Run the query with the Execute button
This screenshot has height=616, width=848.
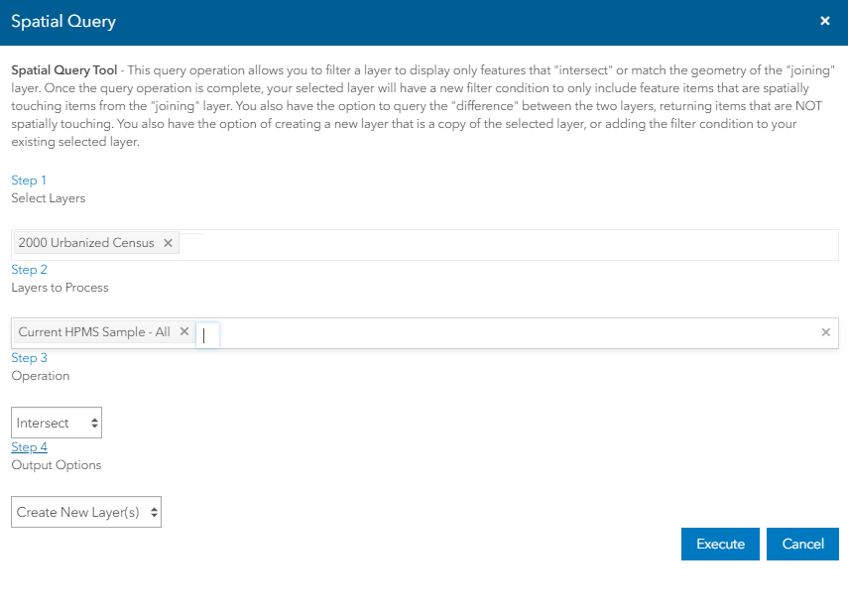tap(720, 544)
